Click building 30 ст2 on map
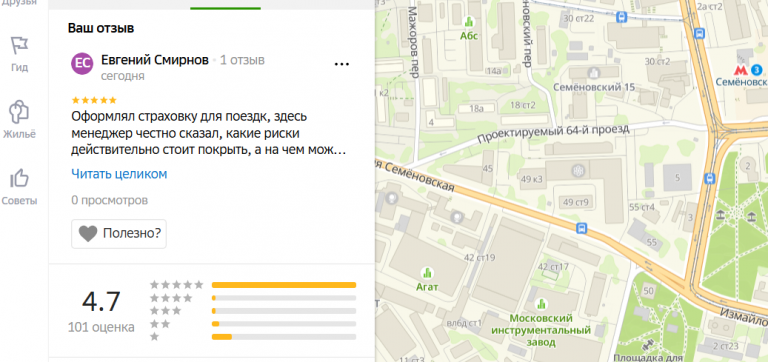Screen dimensions: 768x362 pos(657,61)
